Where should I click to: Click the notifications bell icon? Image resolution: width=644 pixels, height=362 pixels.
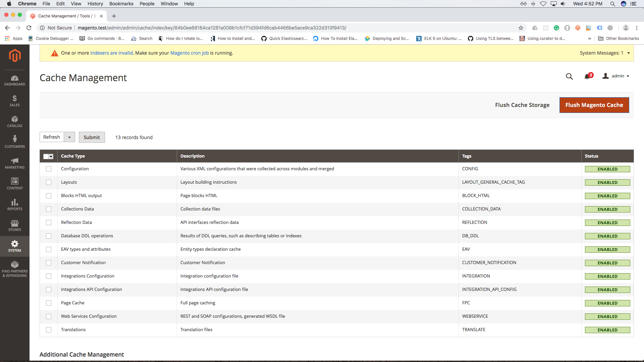(x=587, y=76)
